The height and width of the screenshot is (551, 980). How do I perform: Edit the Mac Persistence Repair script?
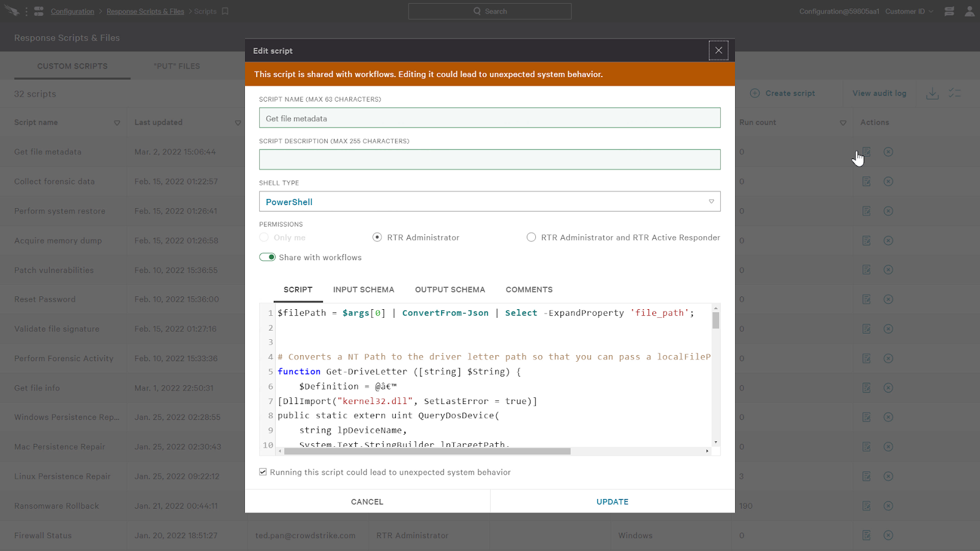867,447
